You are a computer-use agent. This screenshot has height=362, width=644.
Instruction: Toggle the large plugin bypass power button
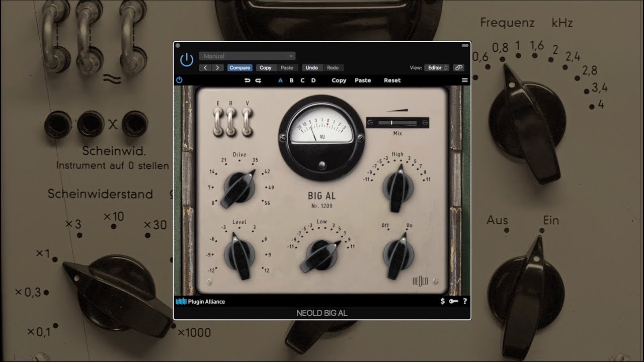point(187,60)
